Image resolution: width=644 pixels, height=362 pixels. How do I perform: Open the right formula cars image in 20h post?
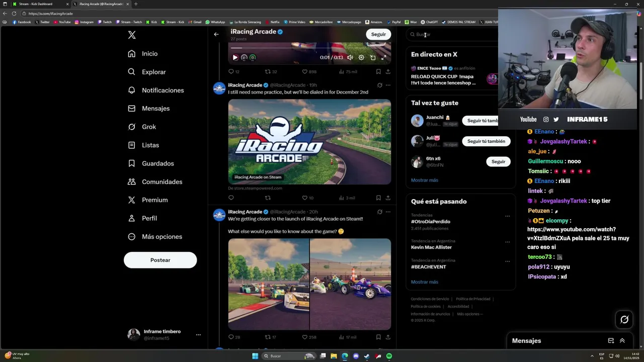[351, 284]
